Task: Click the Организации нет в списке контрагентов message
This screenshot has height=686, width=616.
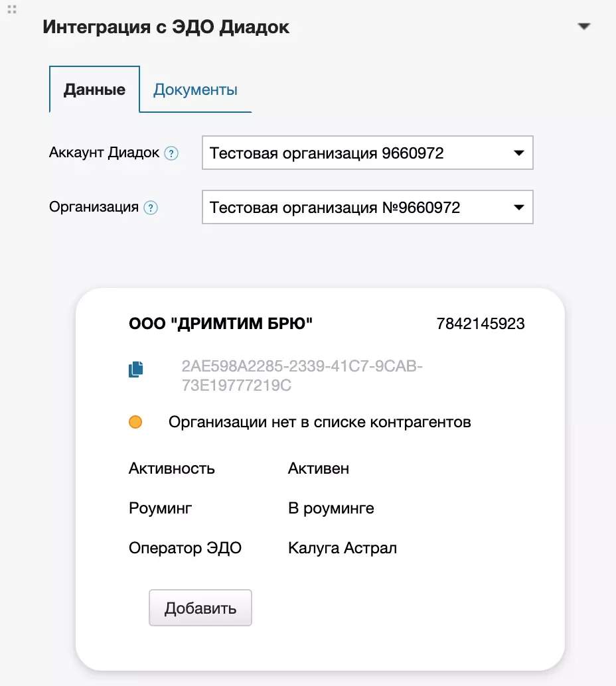Action: 319,422
